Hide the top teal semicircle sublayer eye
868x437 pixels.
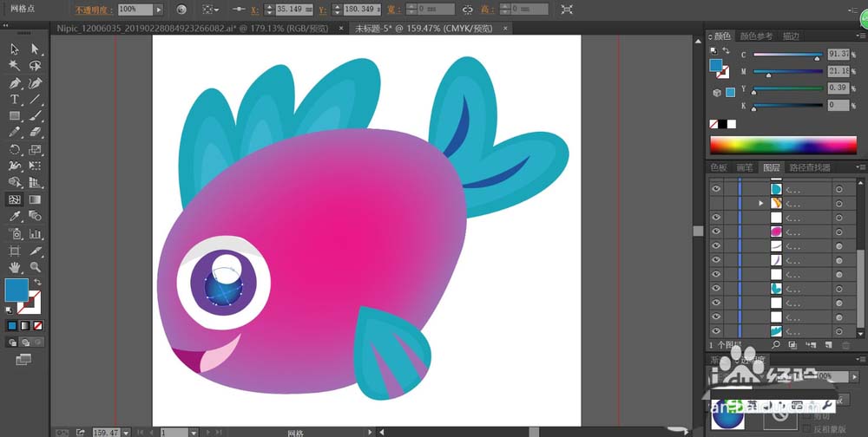[716, 189]
